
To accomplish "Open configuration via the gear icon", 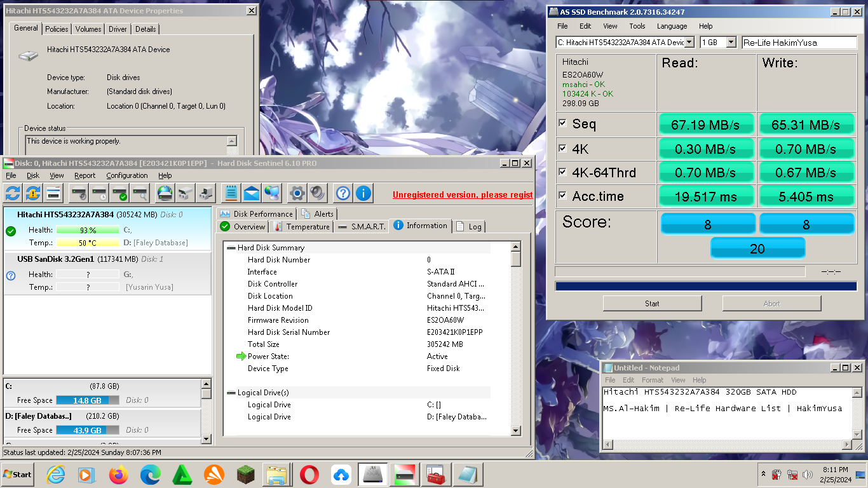I will pos(297,193).
